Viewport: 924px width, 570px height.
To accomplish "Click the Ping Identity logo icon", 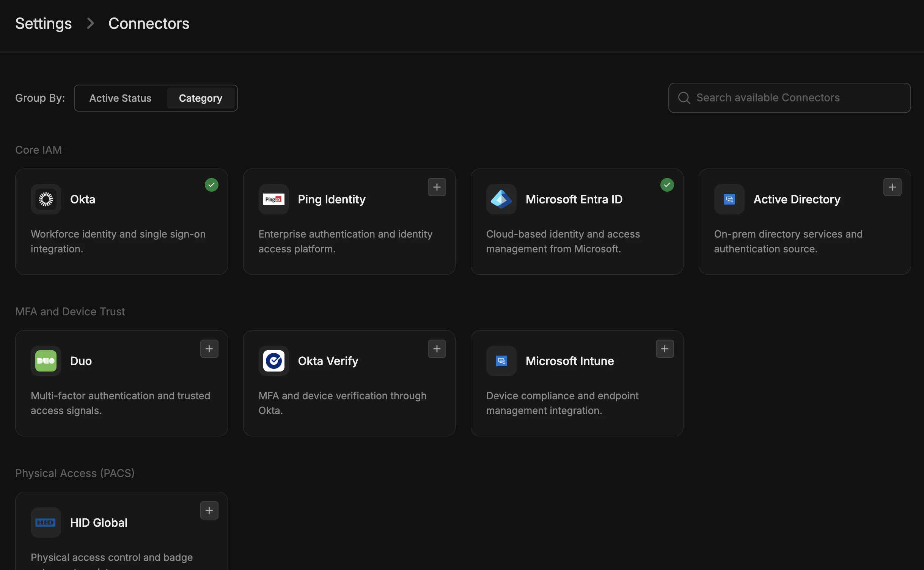I will click(x=273, y=199).
